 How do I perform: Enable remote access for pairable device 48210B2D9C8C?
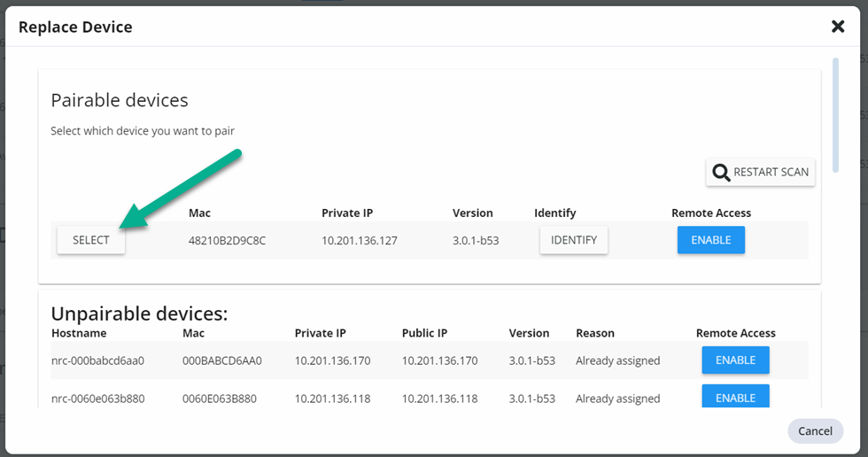(x=710, y=240)
